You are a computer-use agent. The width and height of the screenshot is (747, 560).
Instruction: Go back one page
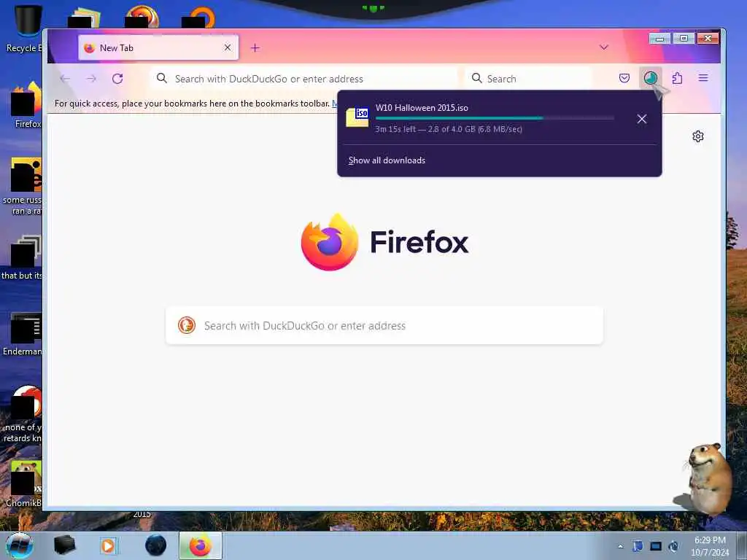click(x=65, y=79)
